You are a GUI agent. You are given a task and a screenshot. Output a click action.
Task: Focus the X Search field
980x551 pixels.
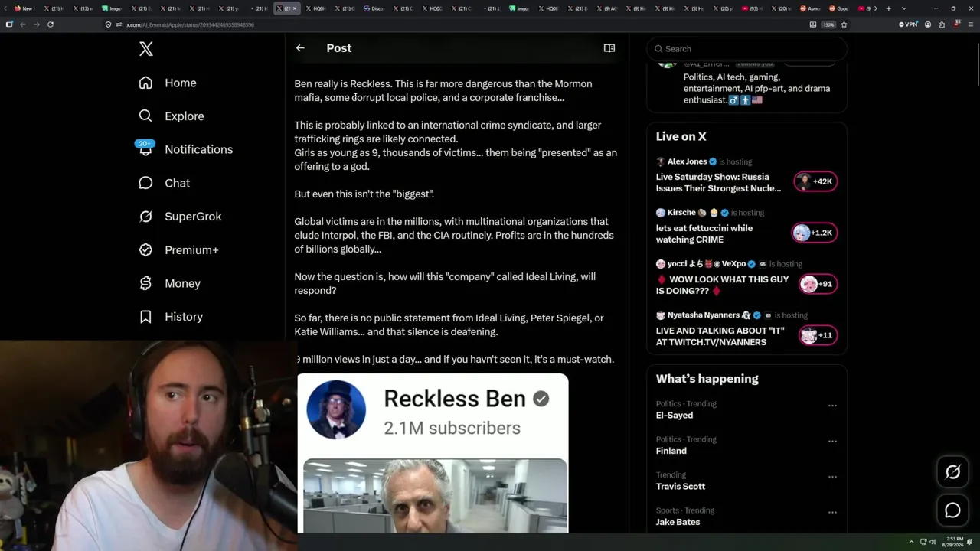pos(746,49)
